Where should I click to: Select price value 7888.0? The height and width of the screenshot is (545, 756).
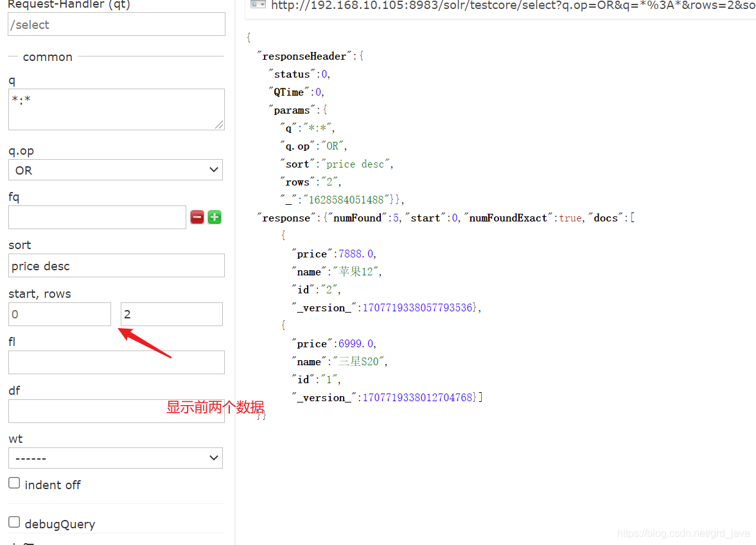(x=356, y=254)
